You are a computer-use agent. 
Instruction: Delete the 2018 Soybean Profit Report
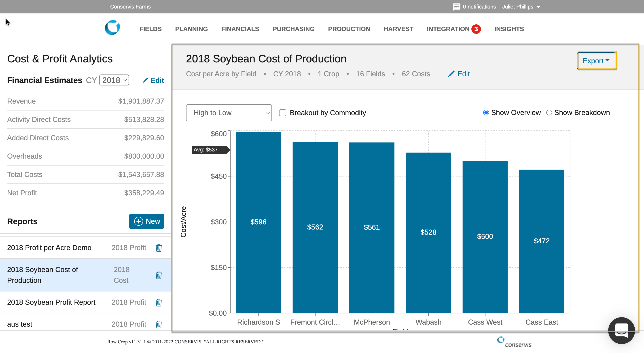159,302
